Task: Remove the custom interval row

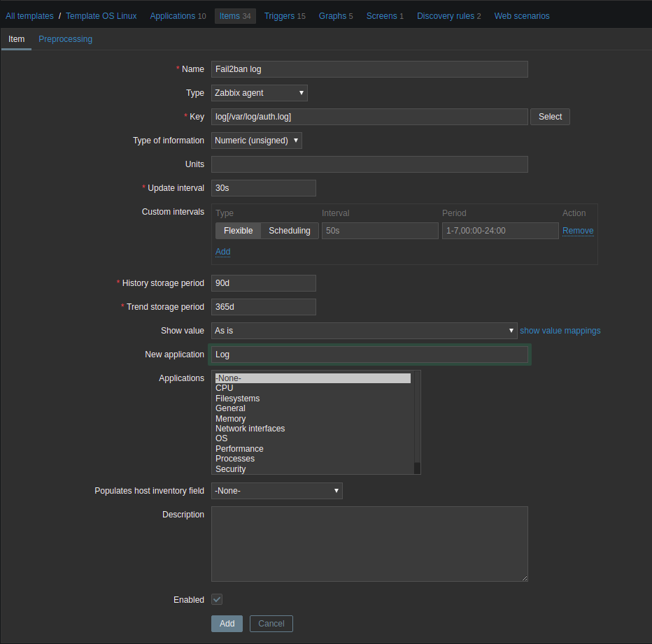Action: pos(578,231)
